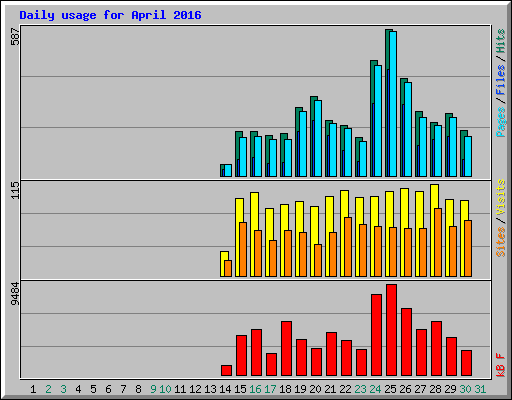Select the cyan Pages bar for day 20

(x=318, y=139)
